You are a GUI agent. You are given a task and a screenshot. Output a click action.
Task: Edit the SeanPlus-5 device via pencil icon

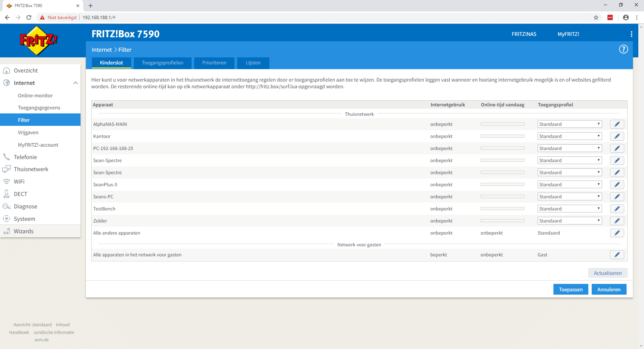click(x=617, y=185)
